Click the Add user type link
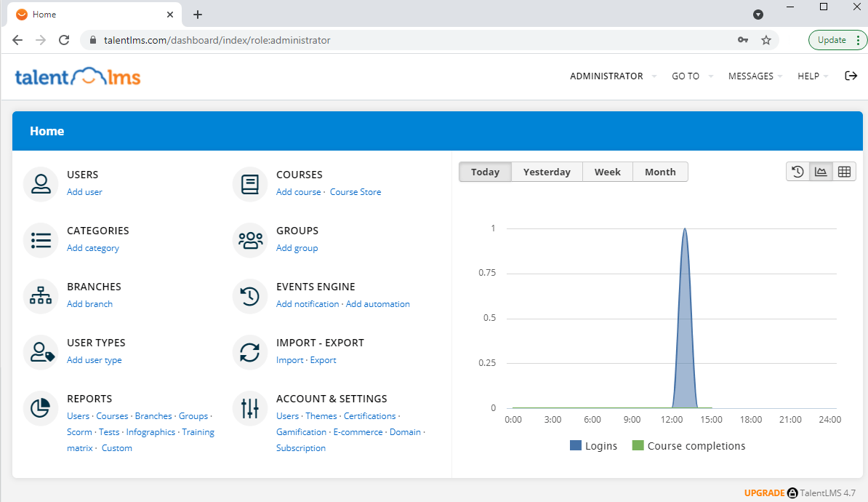Image resolution: width=868 pixels, height=502 pixels. tap(94, 359)
